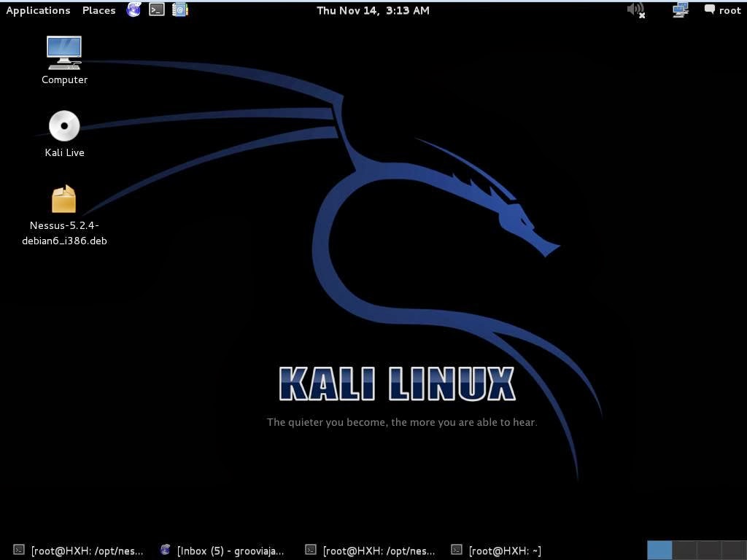
Task: Open the calendar from the clock display
Action: [x=373, y=9]
